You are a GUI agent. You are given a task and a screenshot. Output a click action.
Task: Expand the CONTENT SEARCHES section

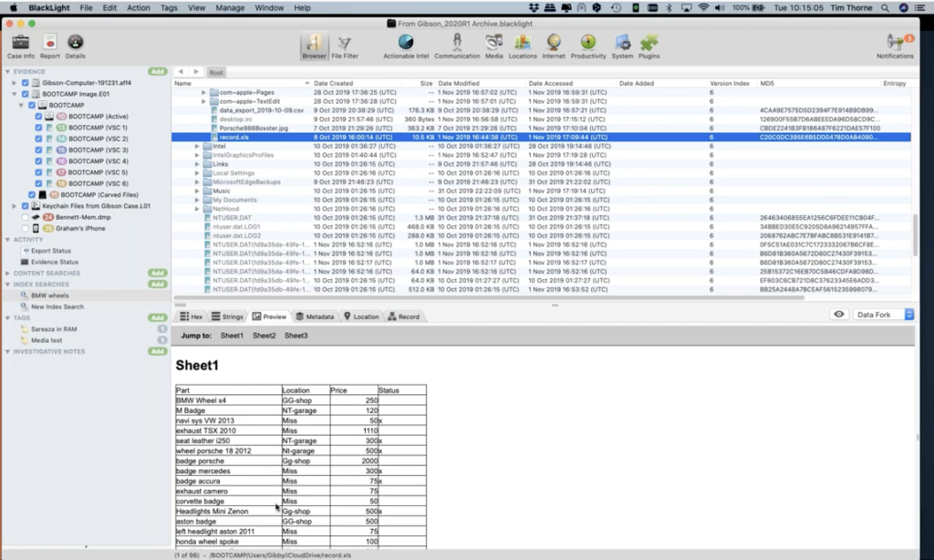coord(7,273)
